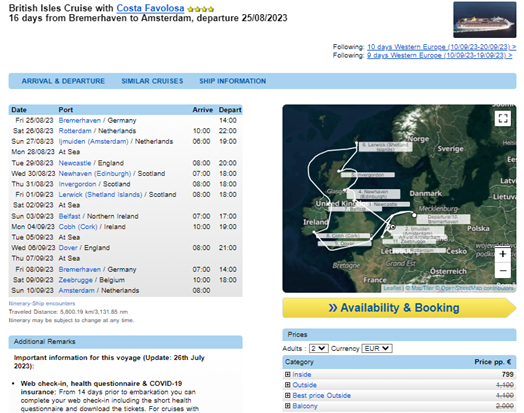Open the Dover port link
This screenshot has width=524, height=413.
(68, 248)
